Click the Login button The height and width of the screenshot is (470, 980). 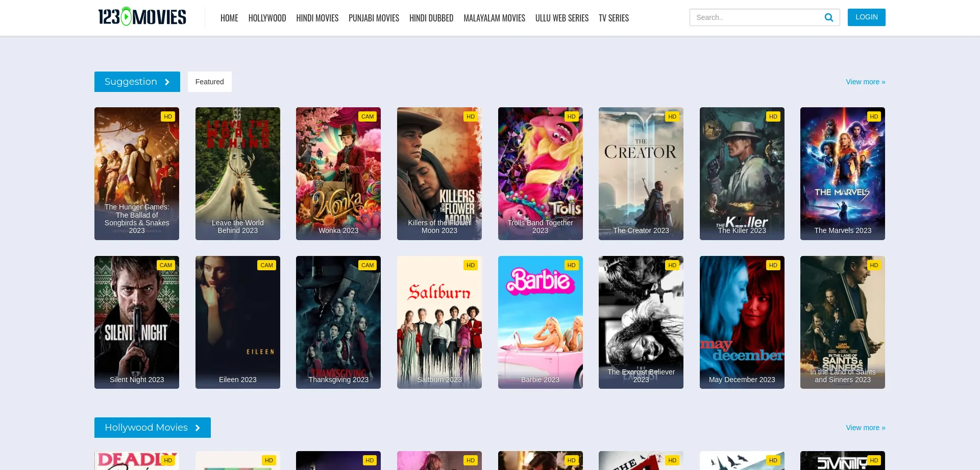(867, 17)
